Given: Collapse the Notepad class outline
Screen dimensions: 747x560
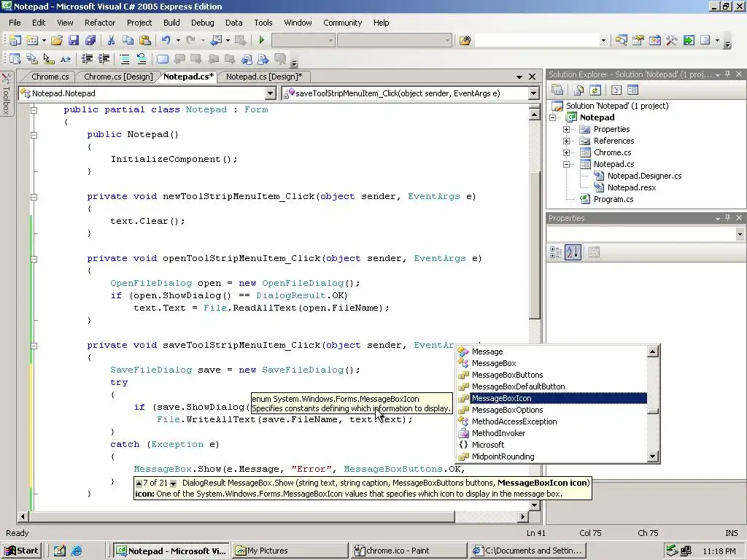Looking at the screenshot, I should tap(34, 110).
